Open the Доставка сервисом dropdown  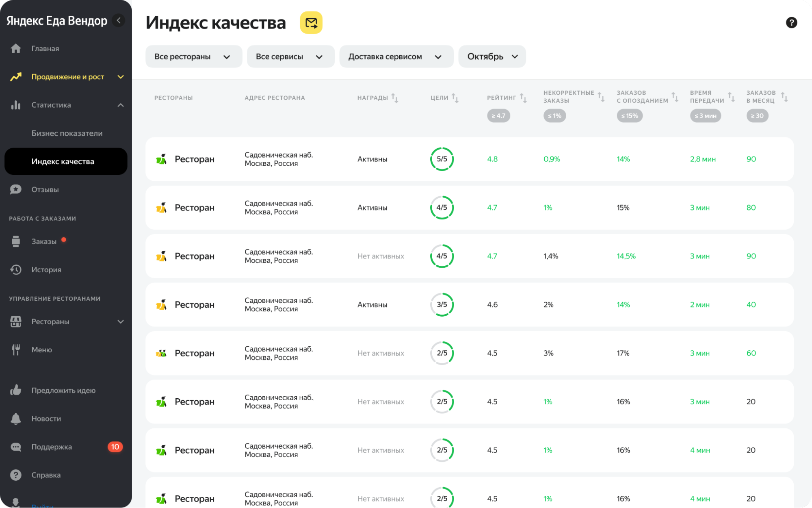pos(396,56)
